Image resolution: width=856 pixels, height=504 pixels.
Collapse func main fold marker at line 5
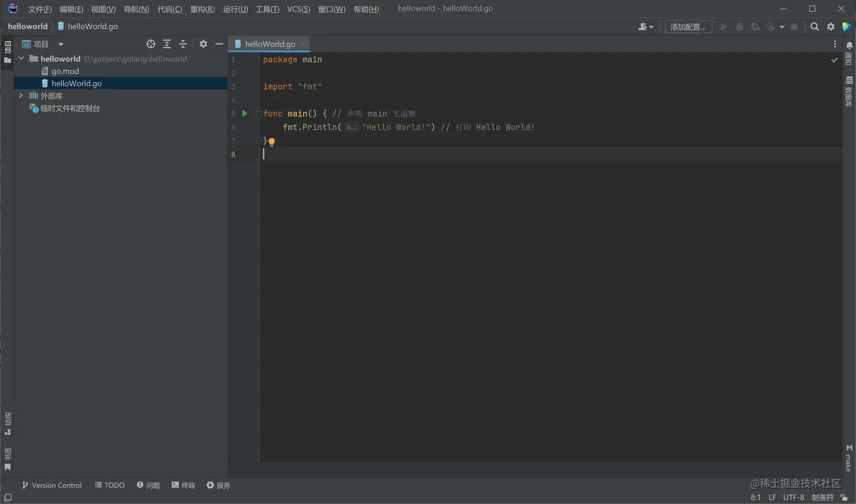point(259,114)
